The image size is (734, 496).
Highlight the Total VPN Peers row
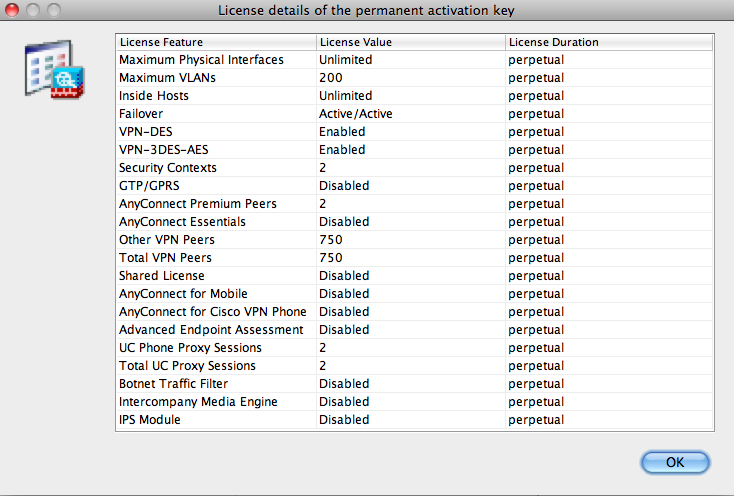point(415,258)
